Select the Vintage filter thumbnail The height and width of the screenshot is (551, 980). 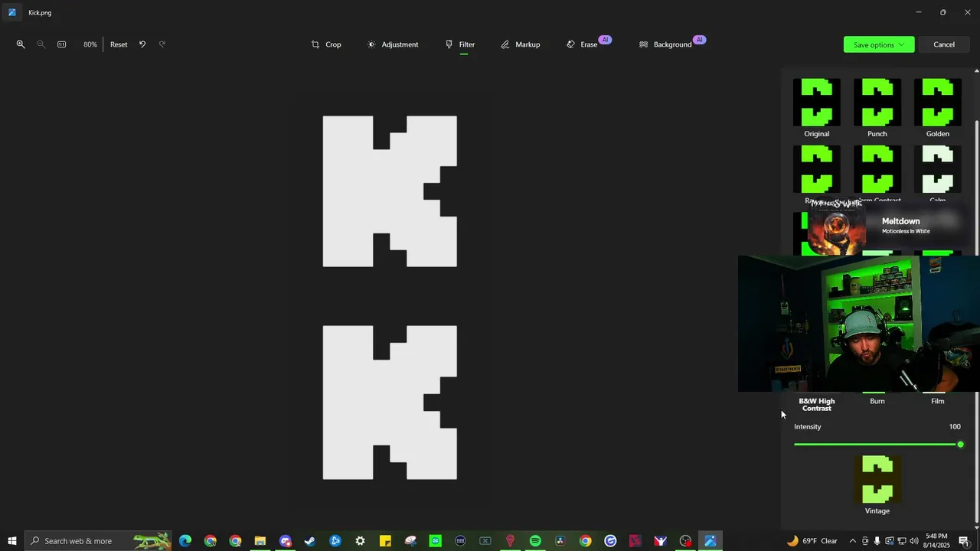point(877,480)
